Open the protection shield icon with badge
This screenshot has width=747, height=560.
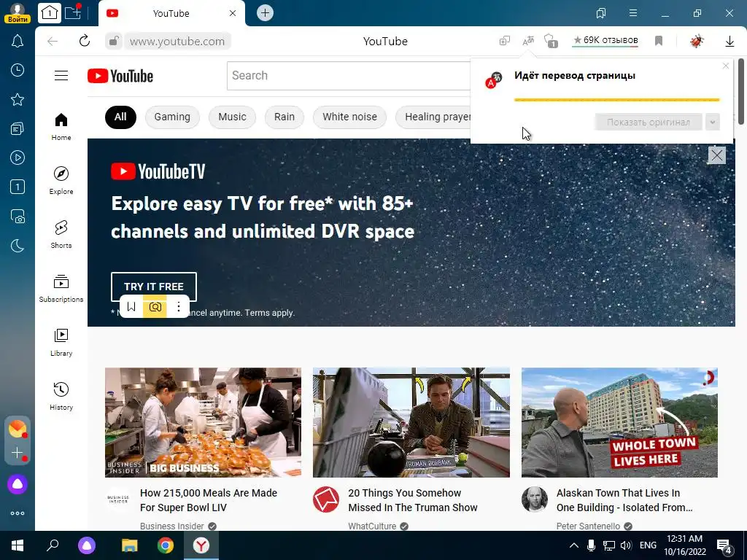(x=551, y=41)
